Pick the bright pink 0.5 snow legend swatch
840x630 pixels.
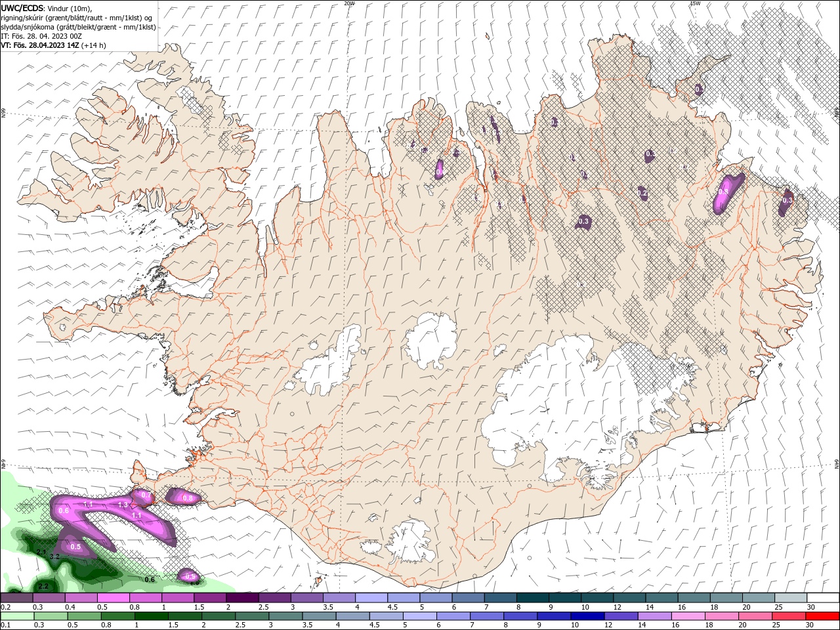tap(113, 598)
